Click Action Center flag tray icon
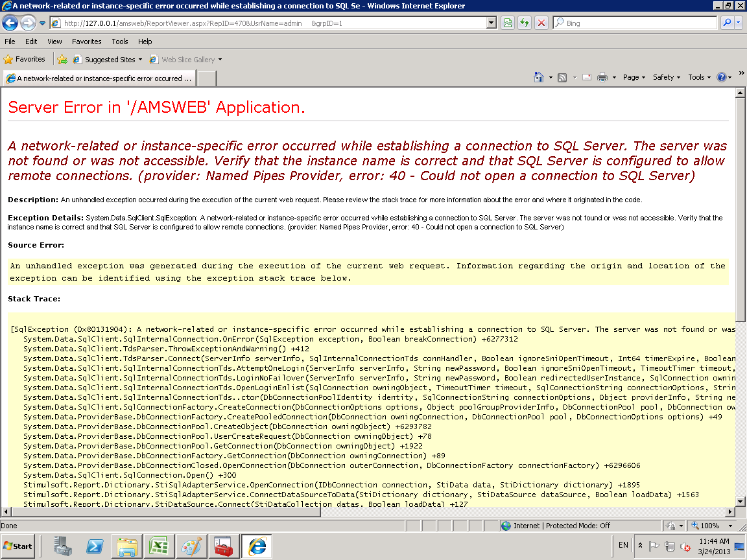Image resolution: width=747 pixels, height=560 pixels. tap(654, 546)
